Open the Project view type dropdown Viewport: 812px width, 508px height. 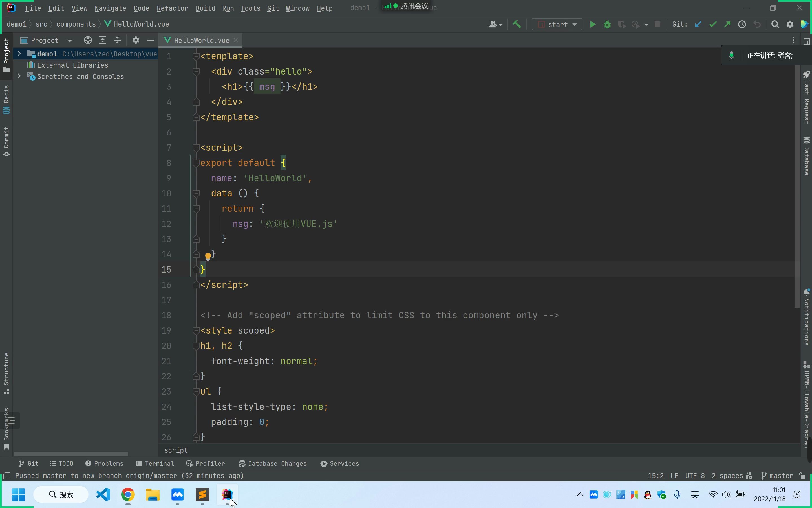pyautogui.click(x=70, y=41)
